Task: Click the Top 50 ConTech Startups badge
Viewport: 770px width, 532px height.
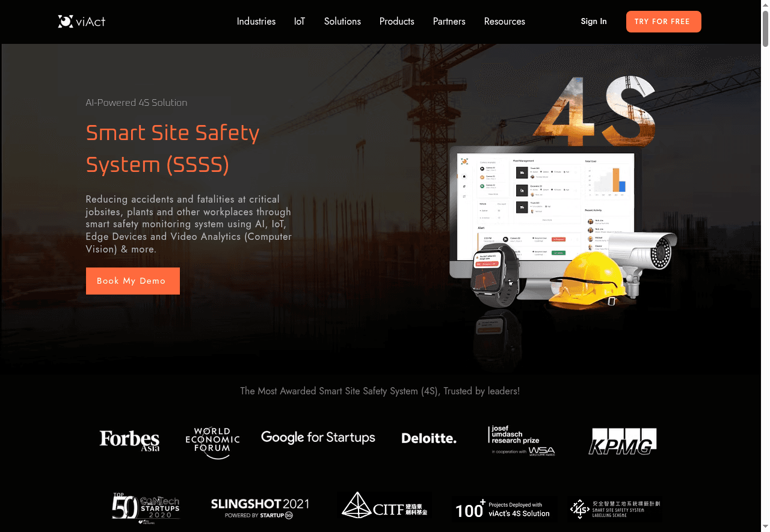Action: 146,508
